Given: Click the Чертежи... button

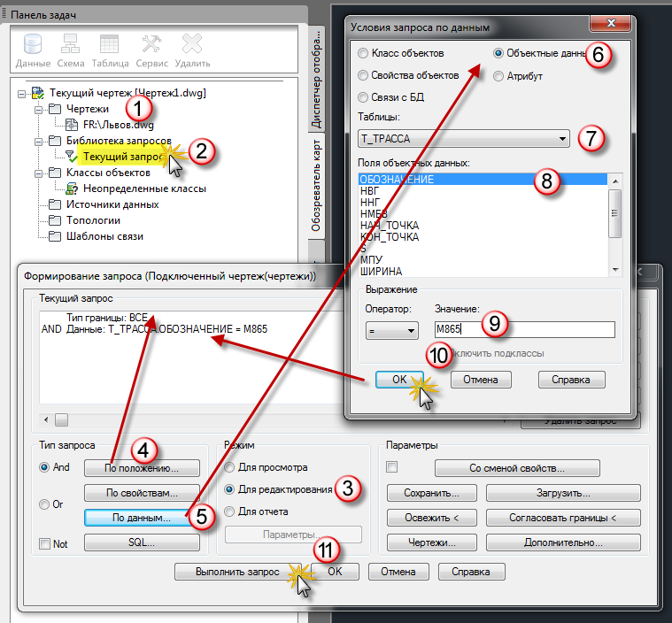Looking at the screenshot, I should (431, 542).
